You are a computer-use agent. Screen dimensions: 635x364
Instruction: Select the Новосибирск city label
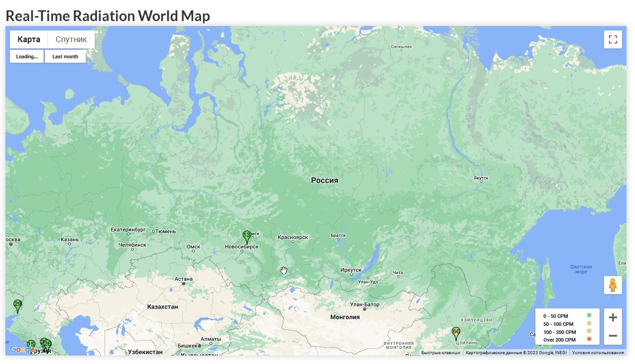click(241, 247)
